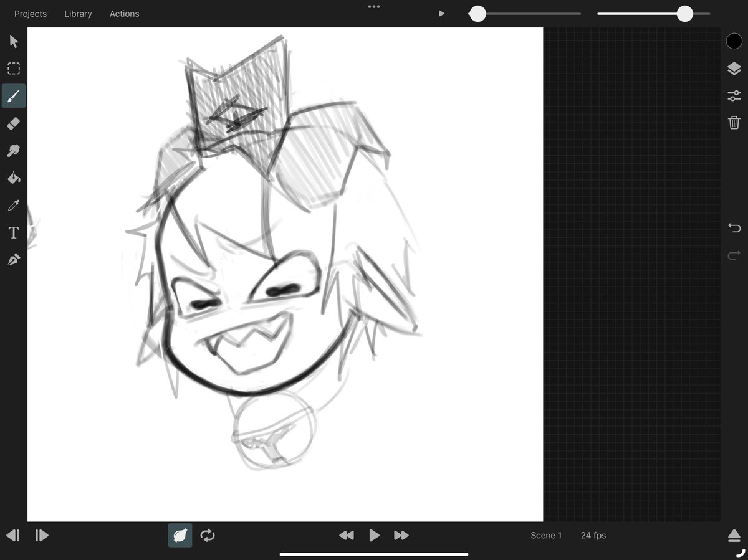Open the Projects menu

[x=31, y=14]
